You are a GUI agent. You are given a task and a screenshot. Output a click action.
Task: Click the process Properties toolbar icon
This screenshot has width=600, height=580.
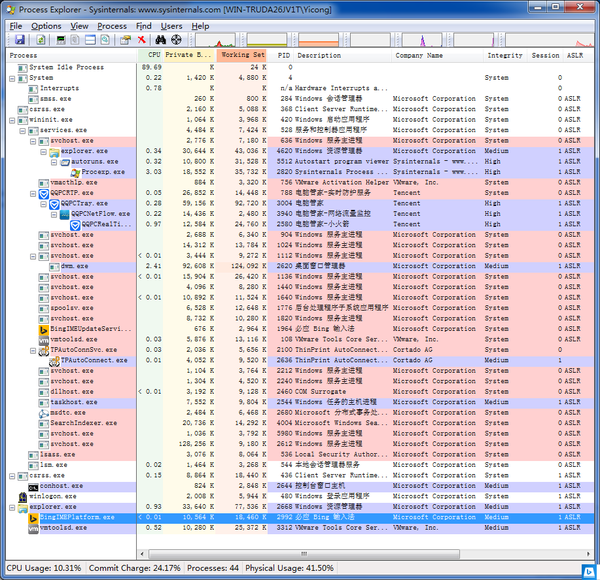(125, 40)
